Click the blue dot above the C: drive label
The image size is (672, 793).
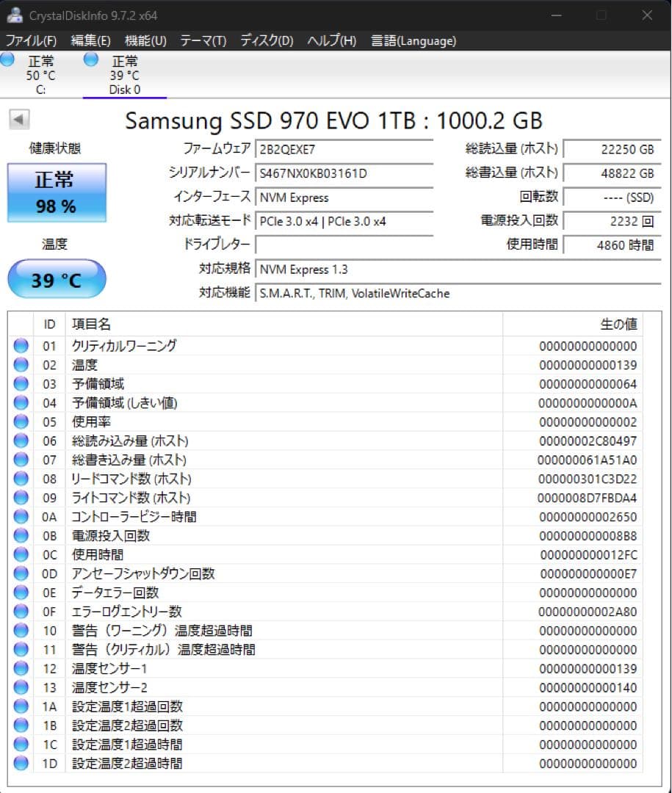tap(7, 59)
